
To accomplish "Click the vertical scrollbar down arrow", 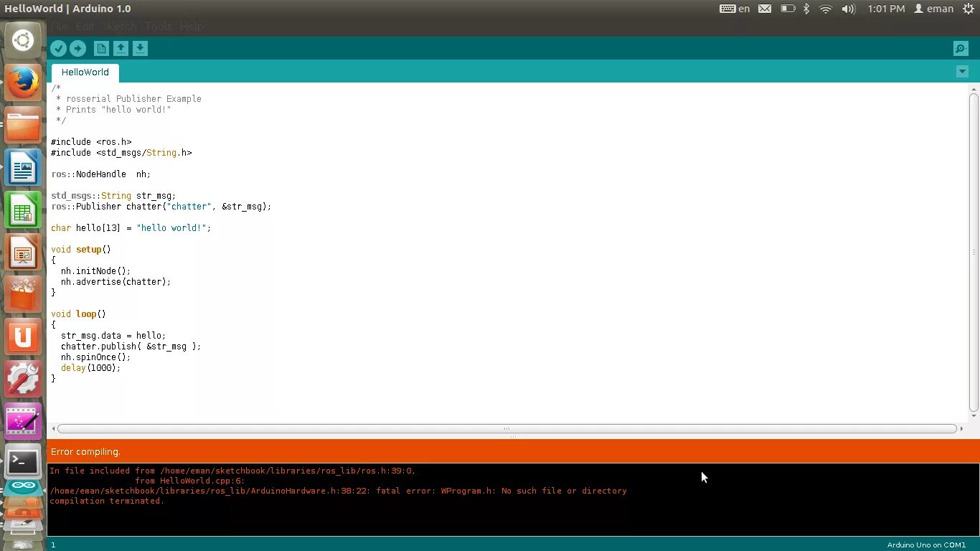I will pos(974,415).
